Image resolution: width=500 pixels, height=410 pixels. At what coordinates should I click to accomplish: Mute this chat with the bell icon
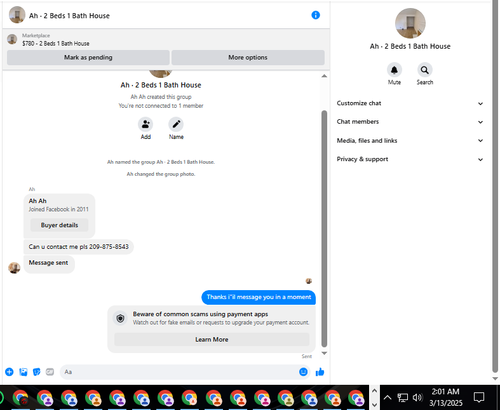[x=394, y=70]
